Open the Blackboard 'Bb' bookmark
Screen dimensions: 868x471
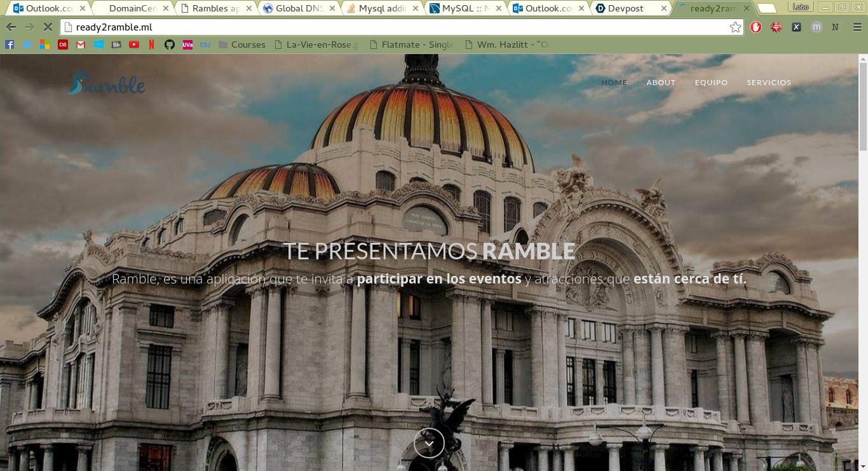[116, 44]
